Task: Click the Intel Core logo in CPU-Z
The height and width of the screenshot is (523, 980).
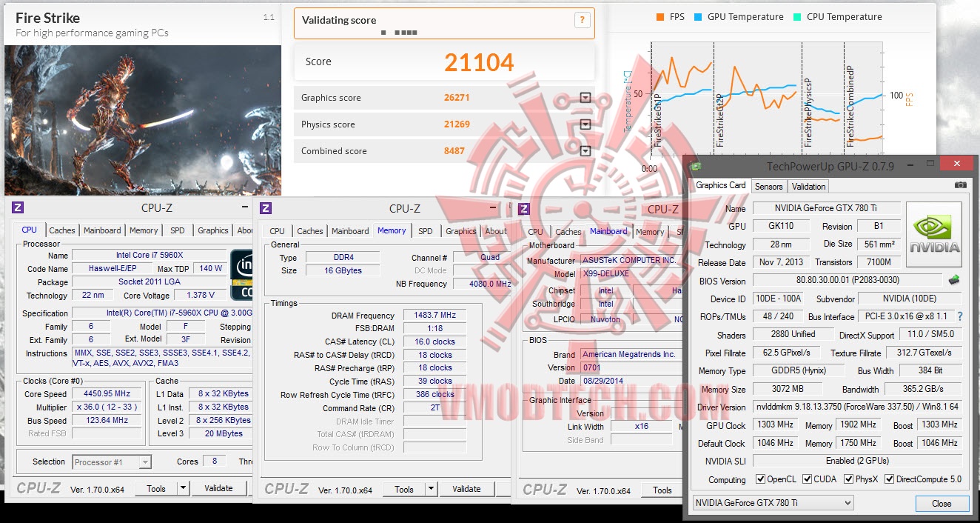Action: [242, 275]
